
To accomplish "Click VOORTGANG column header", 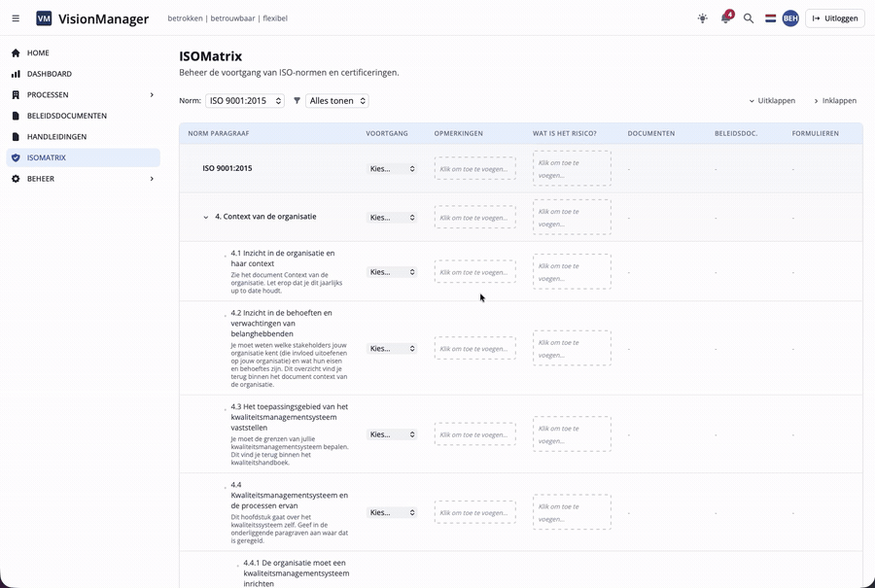I will click(387, 134).
